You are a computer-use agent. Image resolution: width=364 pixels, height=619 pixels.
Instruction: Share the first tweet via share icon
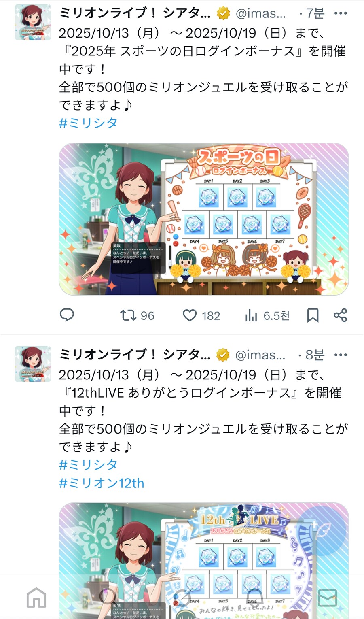[x=341, y=315]
